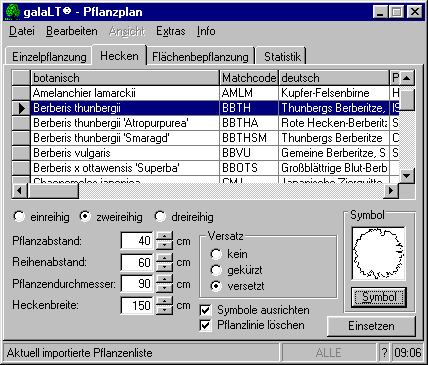
Task: Increase the Heckenbreite value
Action: pyautogui.click(x=164, y=301)
